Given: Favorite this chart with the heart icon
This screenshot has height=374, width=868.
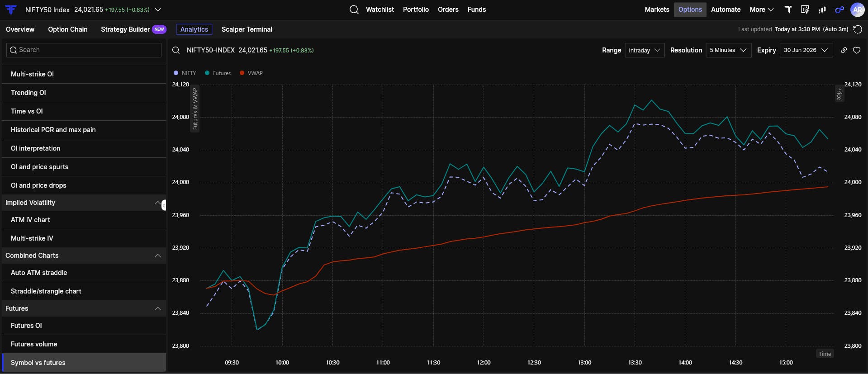Looking at the screenshot, I should [x=857, y=50].
